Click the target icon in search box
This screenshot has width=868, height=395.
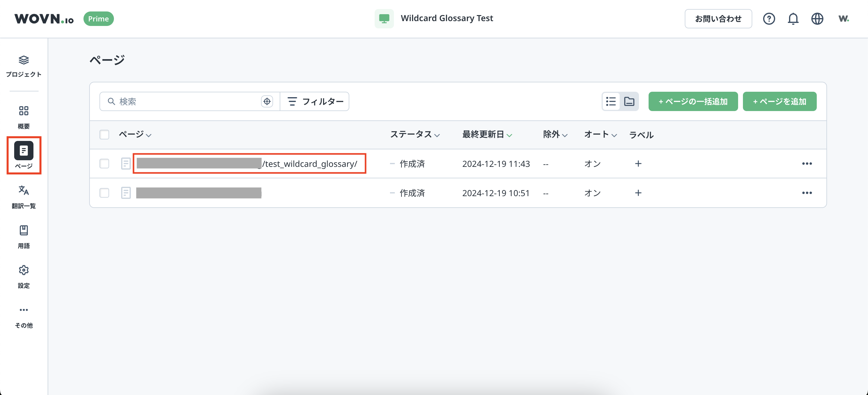pyautogui.click(x=267, y=101)
